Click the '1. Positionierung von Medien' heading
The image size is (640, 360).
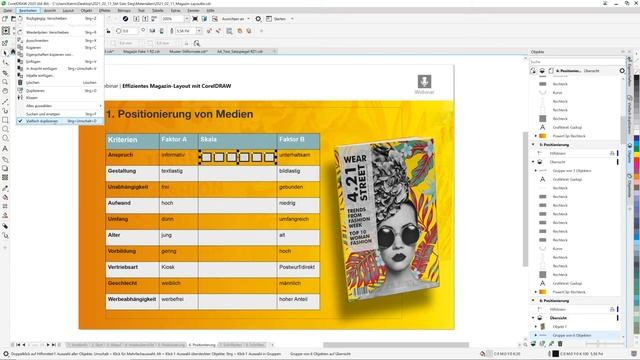coord(180,114)
